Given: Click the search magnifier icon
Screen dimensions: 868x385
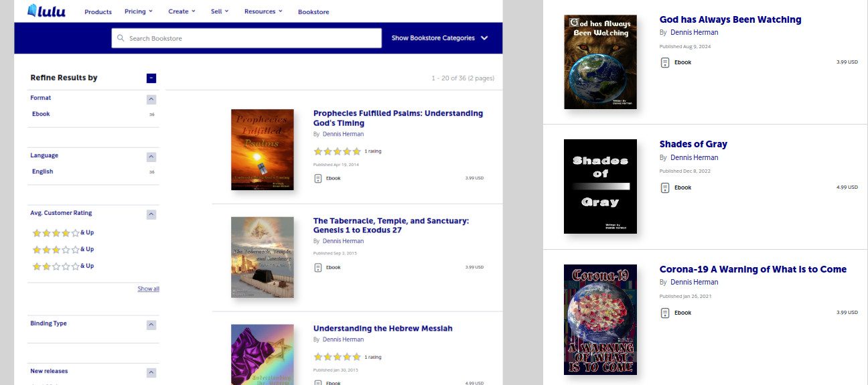Looking at the screenshot, I should pos(121,38).
